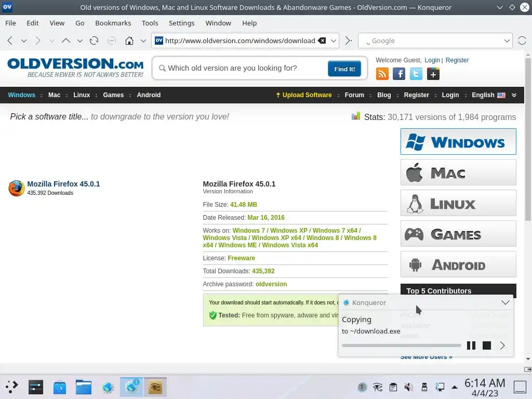Show details arrow of copy notification

coord(502,345)
